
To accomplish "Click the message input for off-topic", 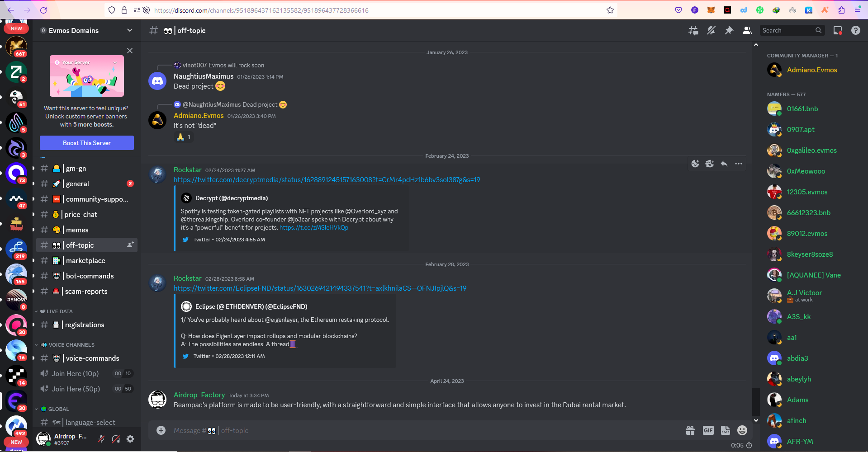I will [425, 431].
